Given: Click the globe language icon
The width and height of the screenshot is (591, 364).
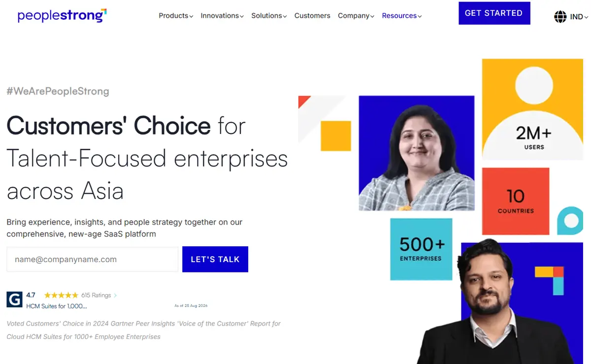Looking at the screenshot, I should pos(560,17).
